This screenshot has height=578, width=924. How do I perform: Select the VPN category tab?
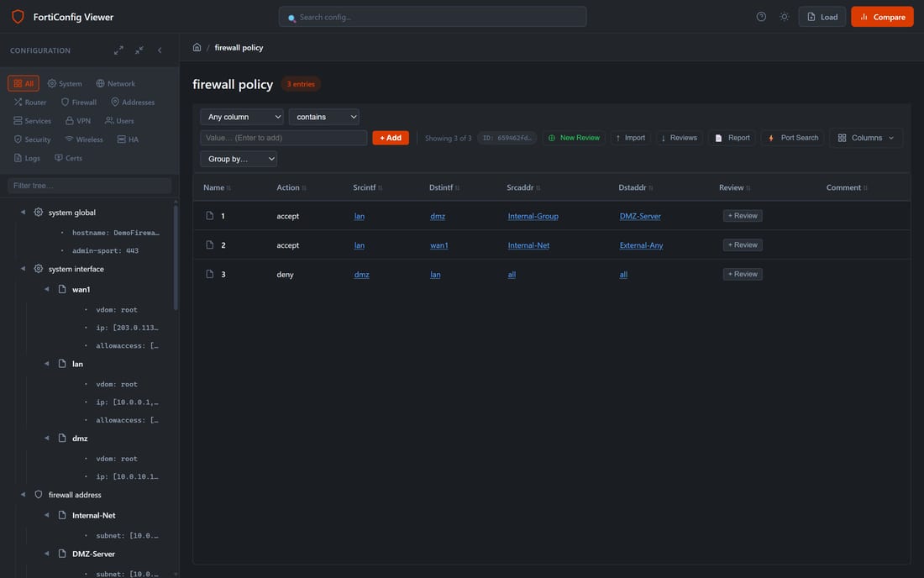[78, 121]
